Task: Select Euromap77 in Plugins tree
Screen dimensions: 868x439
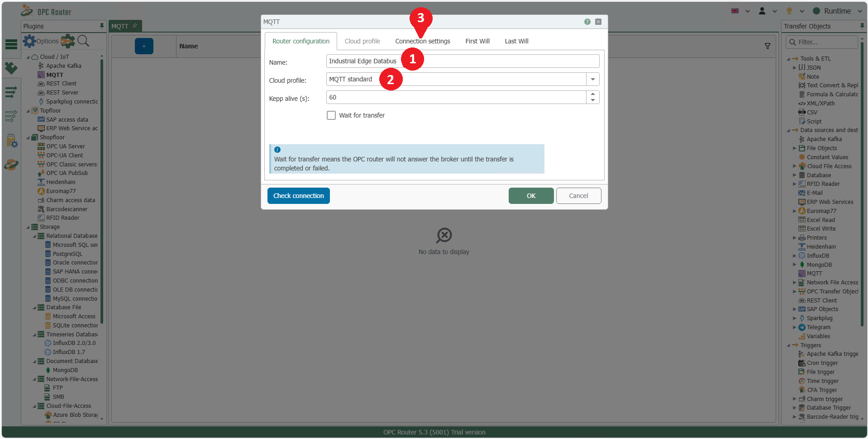Action: (61, 191)
